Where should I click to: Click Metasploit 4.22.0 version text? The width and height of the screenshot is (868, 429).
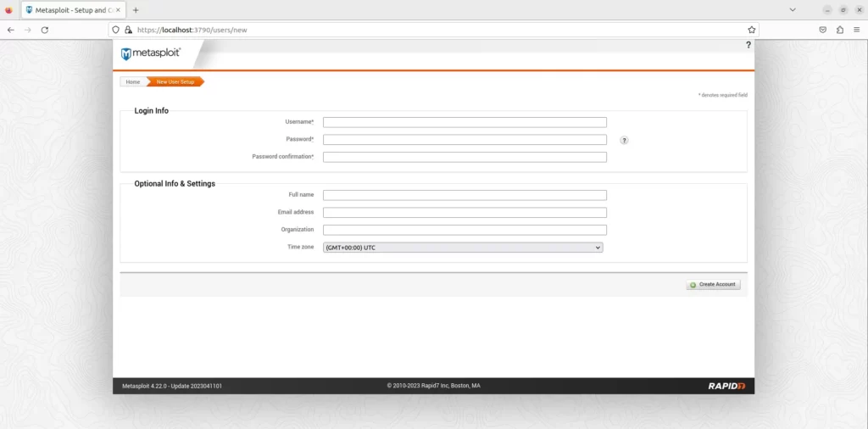pos(171,386)
